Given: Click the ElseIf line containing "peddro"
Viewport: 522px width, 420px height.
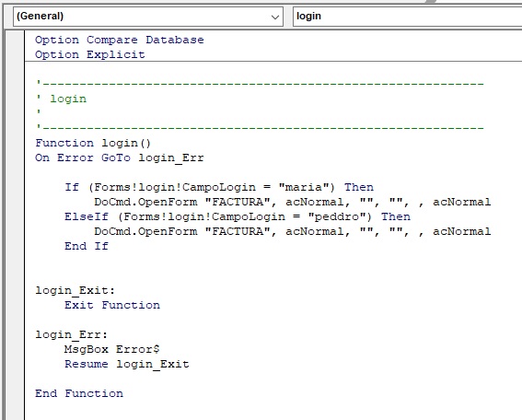Looking at the screenshot, I should [x=238, y=216].
